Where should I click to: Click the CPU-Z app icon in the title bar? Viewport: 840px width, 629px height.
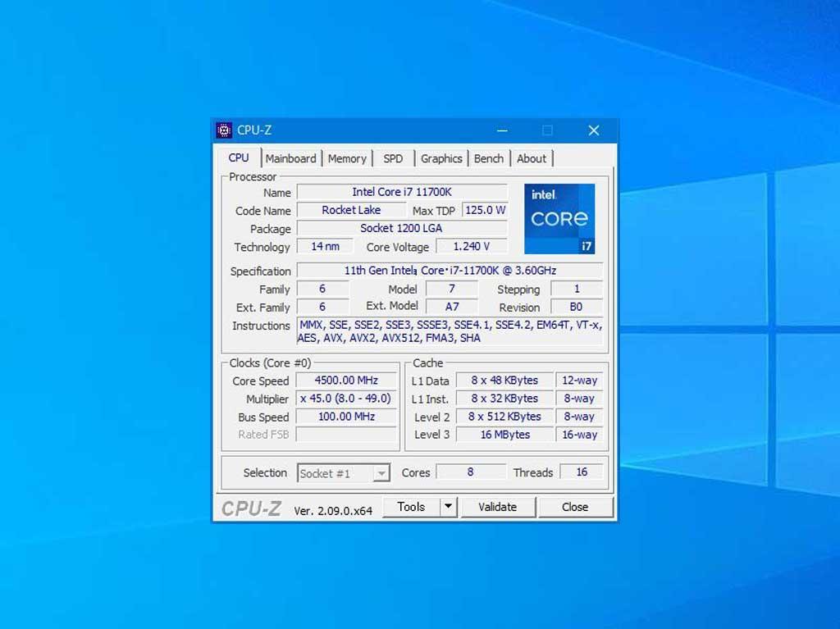224,130
